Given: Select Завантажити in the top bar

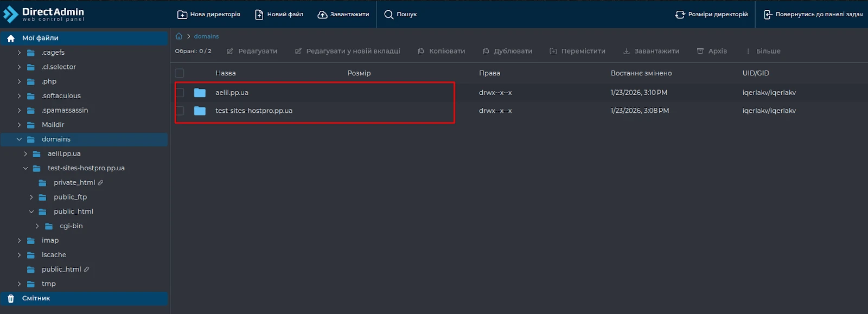Looking at the screenshot, I should pyautogui.click(x=343, y=15).
